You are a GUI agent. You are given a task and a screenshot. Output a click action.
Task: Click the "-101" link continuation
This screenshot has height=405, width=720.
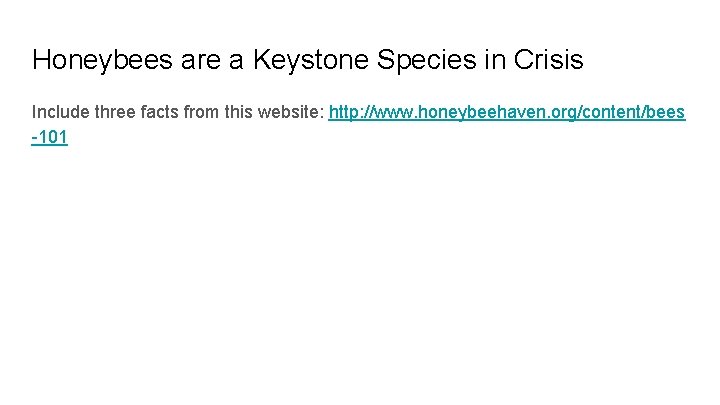(x=50, y=137)
